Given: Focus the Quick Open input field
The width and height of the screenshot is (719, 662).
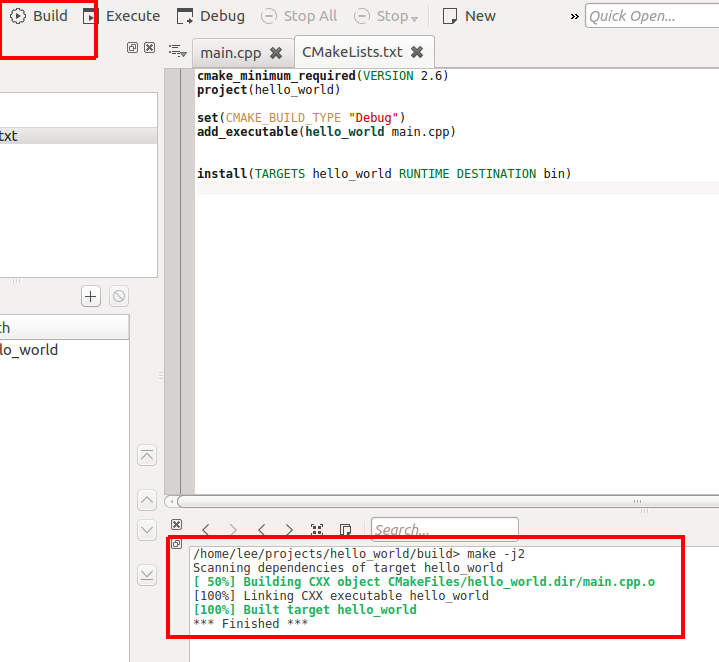Looking at the screenshot, I should 652,16.
